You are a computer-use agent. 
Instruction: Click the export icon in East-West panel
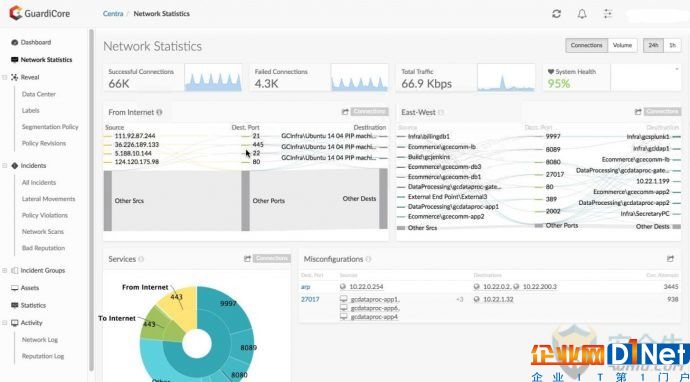(638, 112)
